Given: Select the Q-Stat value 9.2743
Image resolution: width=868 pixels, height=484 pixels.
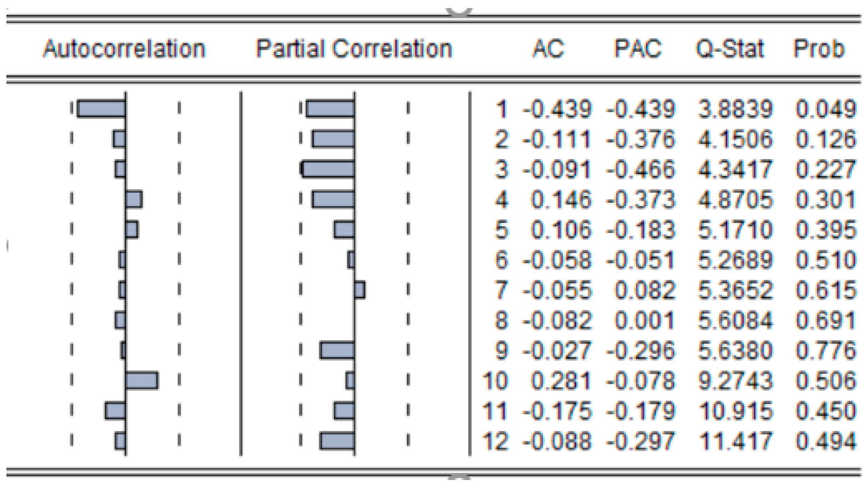Looking at the screenshot, I should point(735,381).
